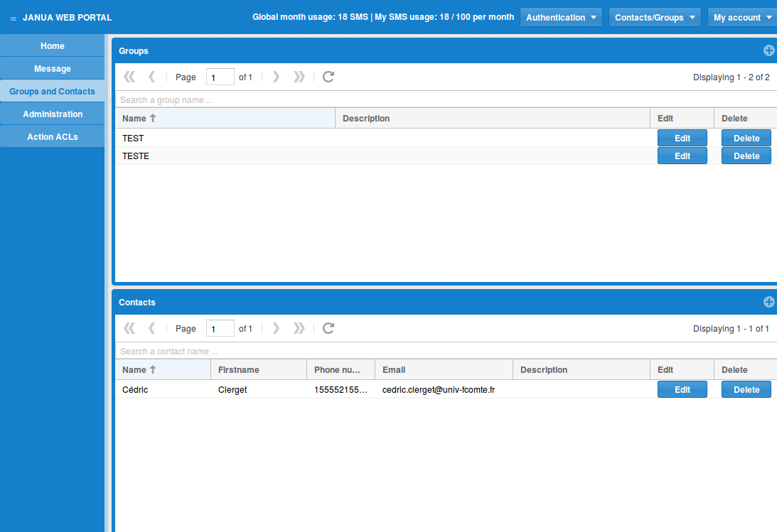Click the Contacts page number field
This screenshot has width=777, height=532.
point(220,328)
